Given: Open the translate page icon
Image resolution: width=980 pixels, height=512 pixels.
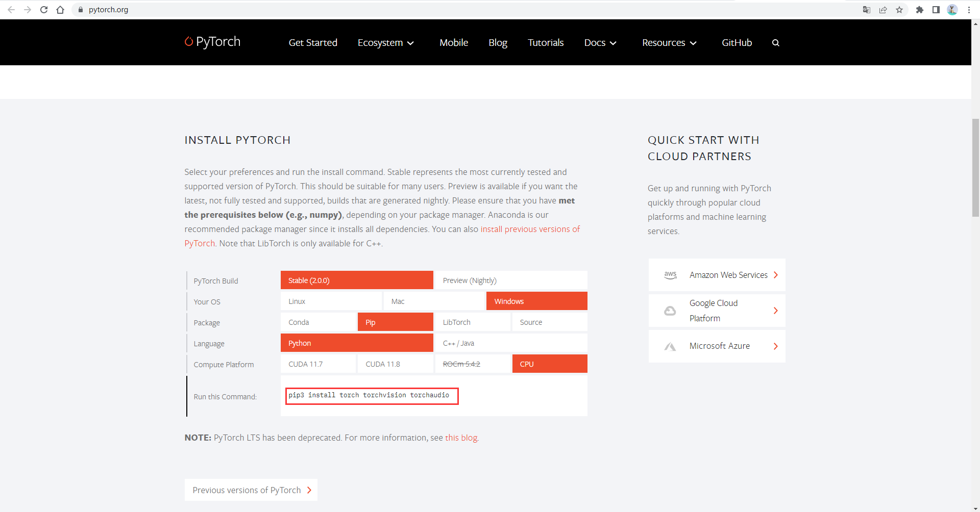Looking at the screenshot, I should [867, 10].
